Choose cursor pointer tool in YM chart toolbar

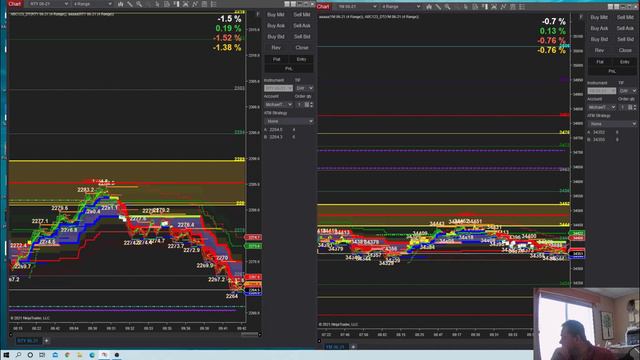466,7
